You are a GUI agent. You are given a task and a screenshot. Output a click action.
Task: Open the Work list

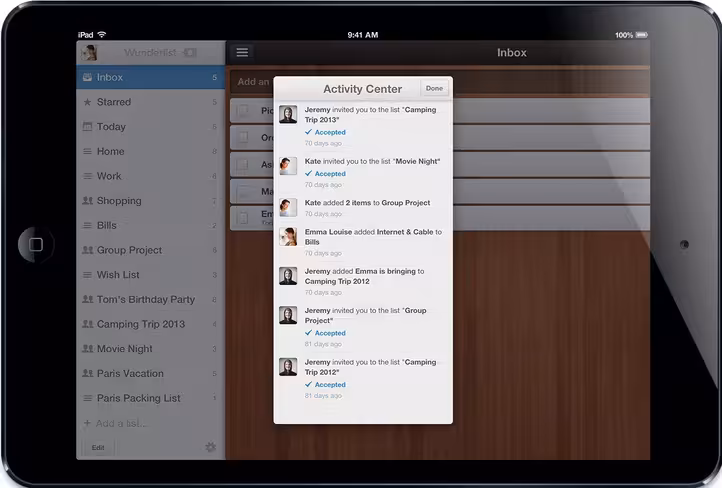pyautogui.click(x=151, y=176)
